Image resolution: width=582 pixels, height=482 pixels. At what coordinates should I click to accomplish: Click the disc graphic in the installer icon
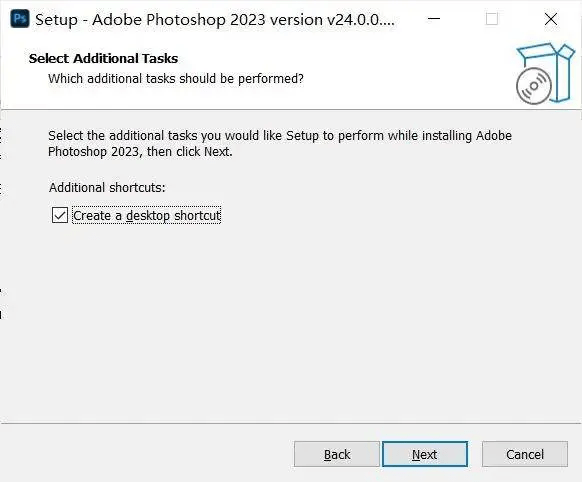coord(534,86)
